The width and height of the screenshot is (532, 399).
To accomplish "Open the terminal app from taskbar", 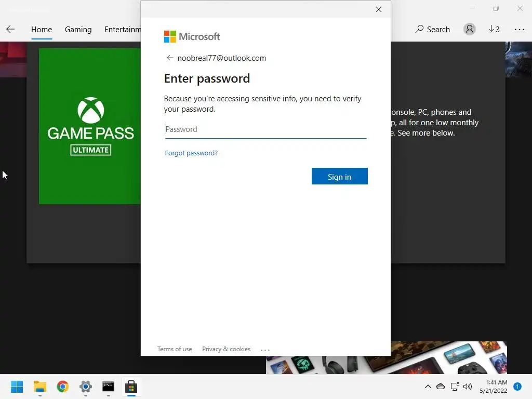I will (108, 387).
